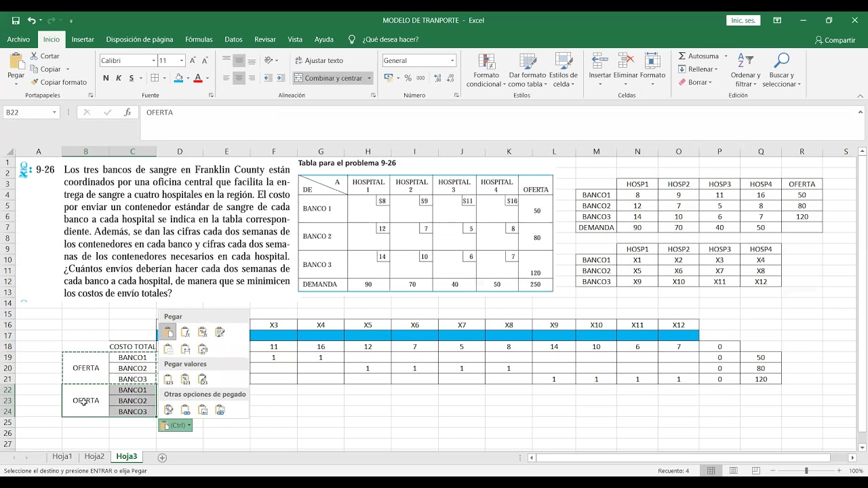Decrease the indent
This screenshot has width=868, height=488.
click(269, 78)
